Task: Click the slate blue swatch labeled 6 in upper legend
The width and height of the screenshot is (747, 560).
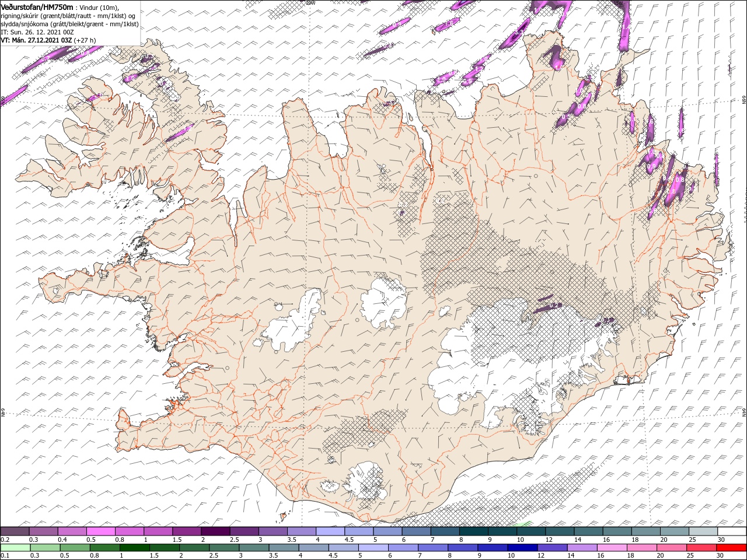Action: pyautogui.click(x=416, y=531)
